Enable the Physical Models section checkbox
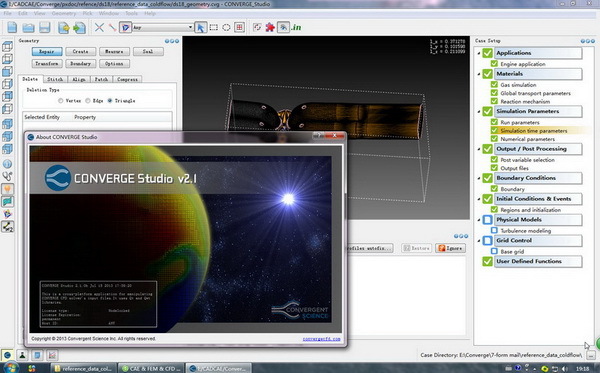600x373 pixels. [x=487, y=220]
